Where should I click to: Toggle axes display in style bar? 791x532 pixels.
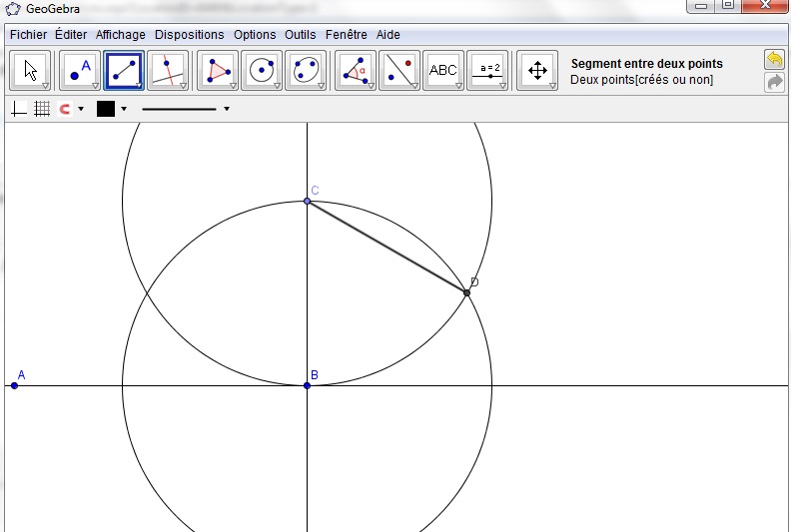point(19,109)
